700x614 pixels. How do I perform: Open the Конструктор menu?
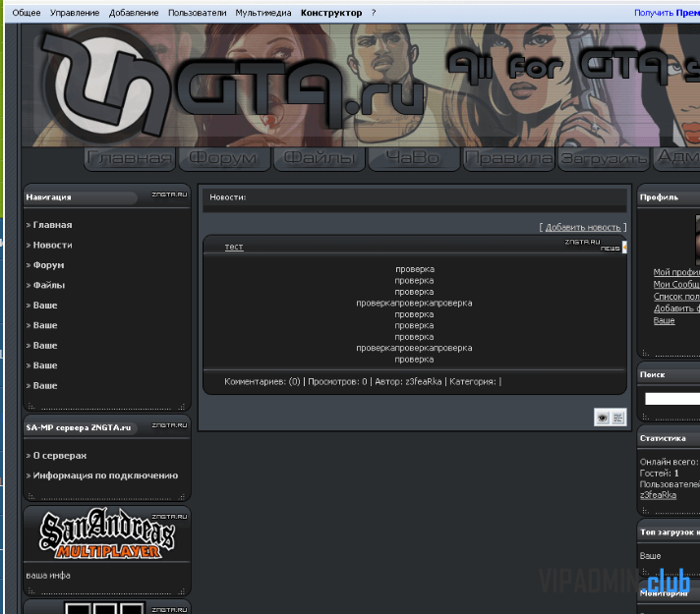tap(331, 13)
